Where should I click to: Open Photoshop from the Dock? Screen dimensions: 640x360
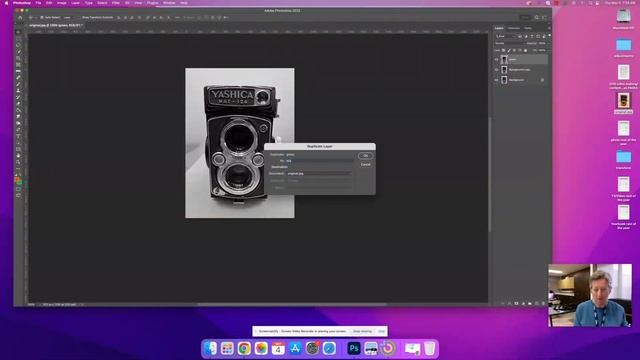tap(354, 348)
